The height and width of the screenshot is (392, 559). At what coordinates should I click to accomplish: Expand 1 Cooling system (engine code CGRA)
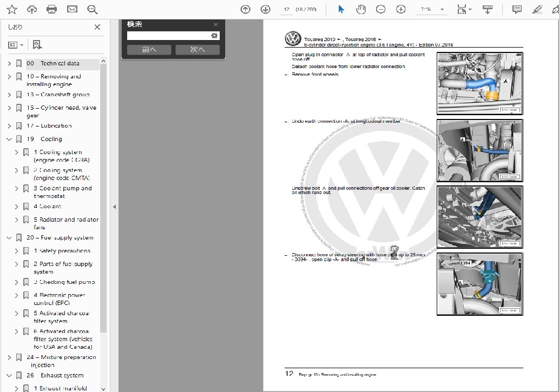[16, 152]
